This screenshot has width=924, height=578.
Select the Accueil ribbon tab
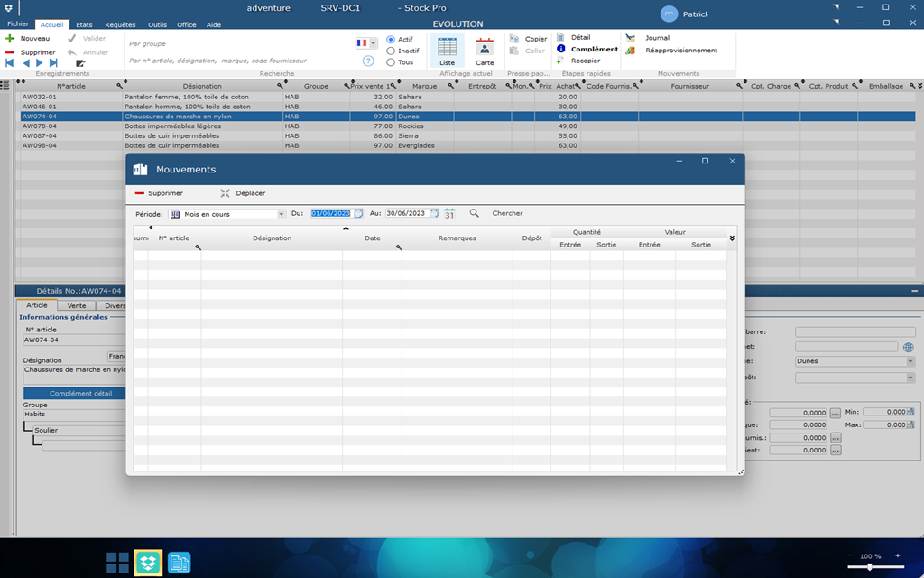[51, 24]
